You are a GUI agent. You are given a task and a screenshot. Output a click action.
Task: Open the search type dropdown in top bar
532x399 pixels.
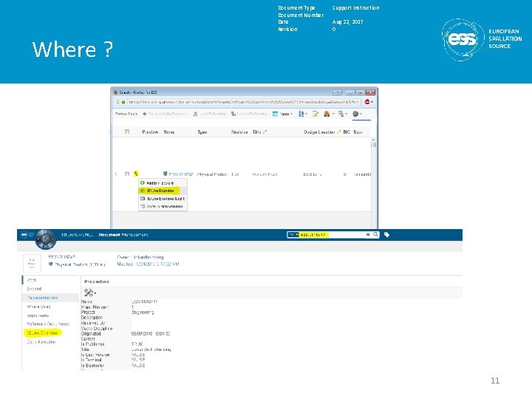click(293, 234)
